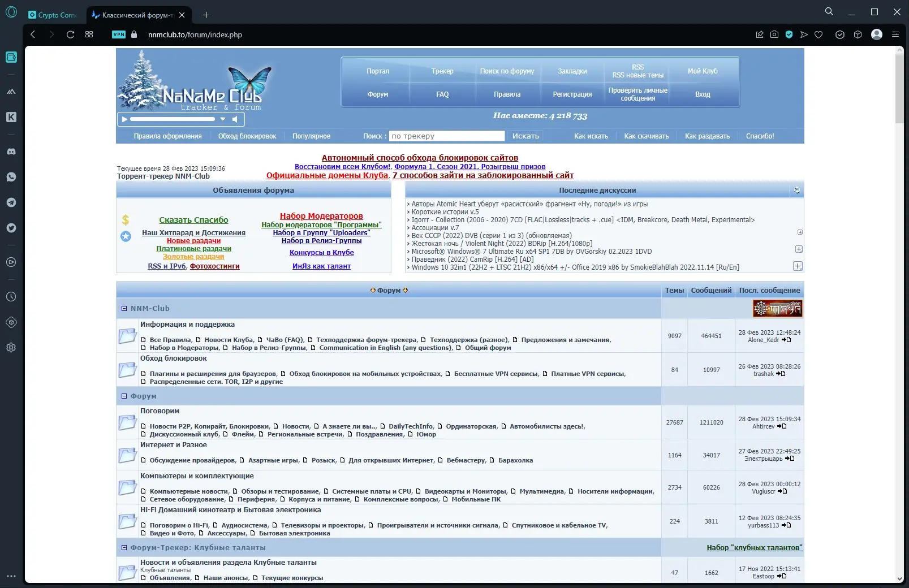Add the page to bookmarks with heart
Image resolution: width=909 pixels, height=588 pixels.
coord(818,34)
